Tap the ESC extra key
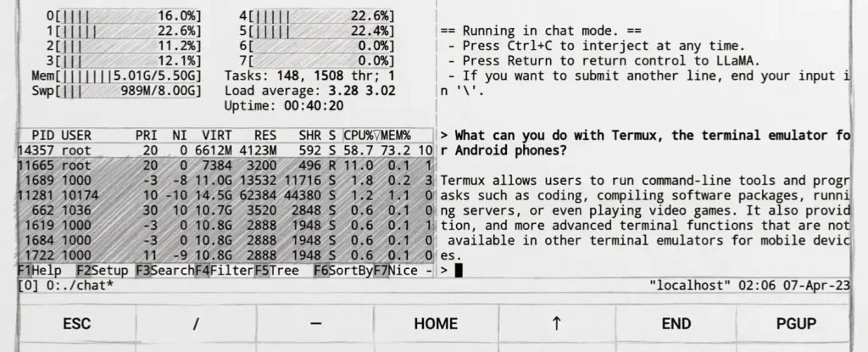 coord(77,324)
